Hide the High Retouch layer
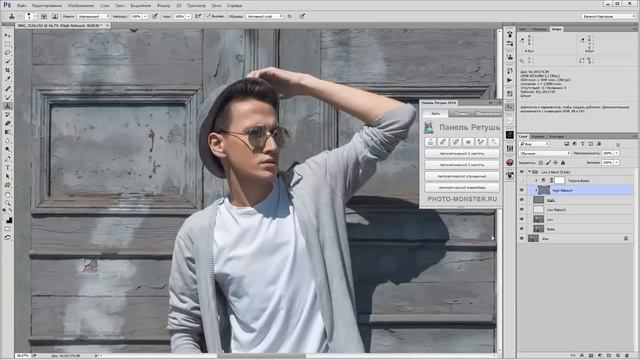The image size is (640, 360). coord(521,190)
